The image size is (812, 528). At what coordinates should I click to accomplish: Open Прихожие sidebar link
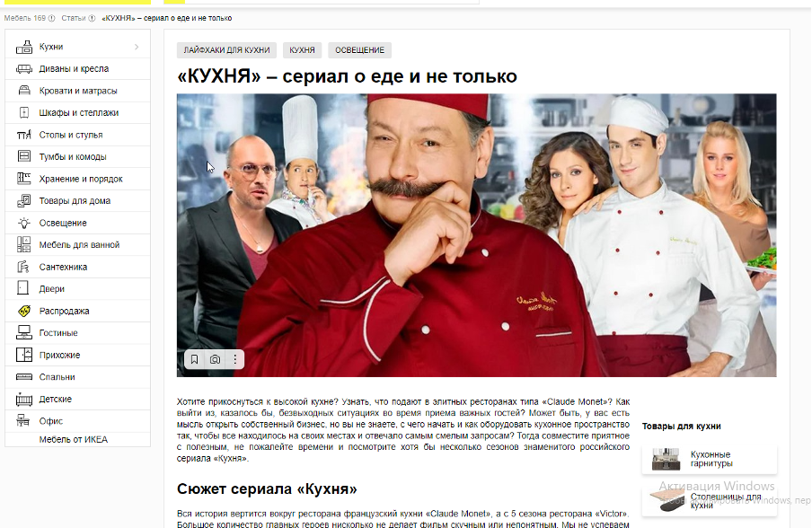click(77, 355)
